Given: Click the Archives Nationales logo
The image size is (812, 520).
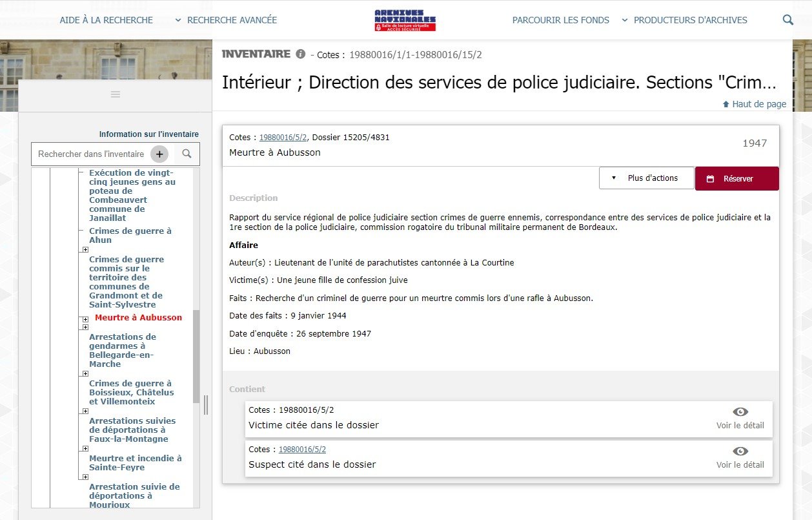Looking at the screenshot, I should (x=405, y=20).
